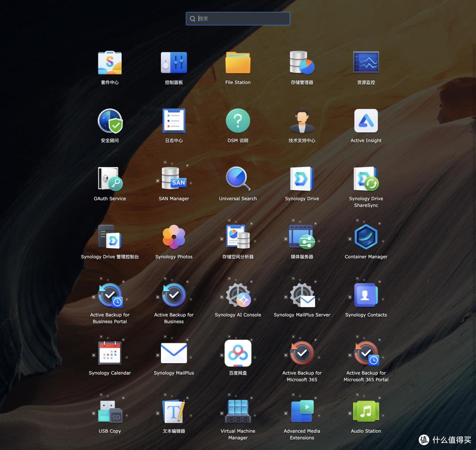
Task: Launch 资源监控 resource monitor
Action: (x=366, y=63)
